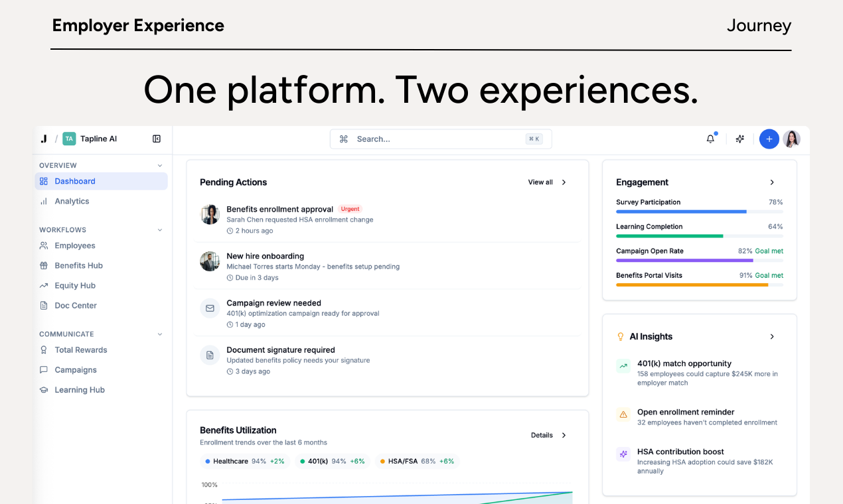Image resolution: width=843 pixels, height=504 pixels.
Task: Toggle 401(k) series legend chip
Action: point(332,461)
